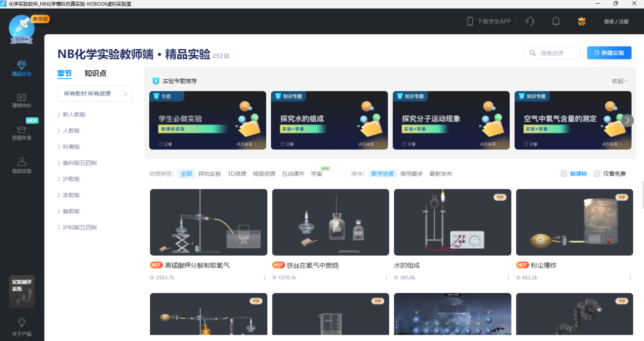Open the 课例中心 sidebar section

tap(21, 101)
